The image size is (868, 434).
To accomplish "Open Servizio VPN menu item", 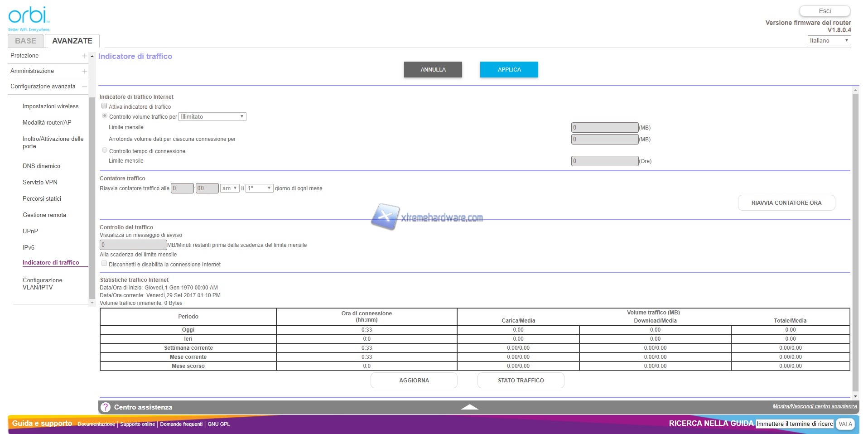I will [40, 183].
